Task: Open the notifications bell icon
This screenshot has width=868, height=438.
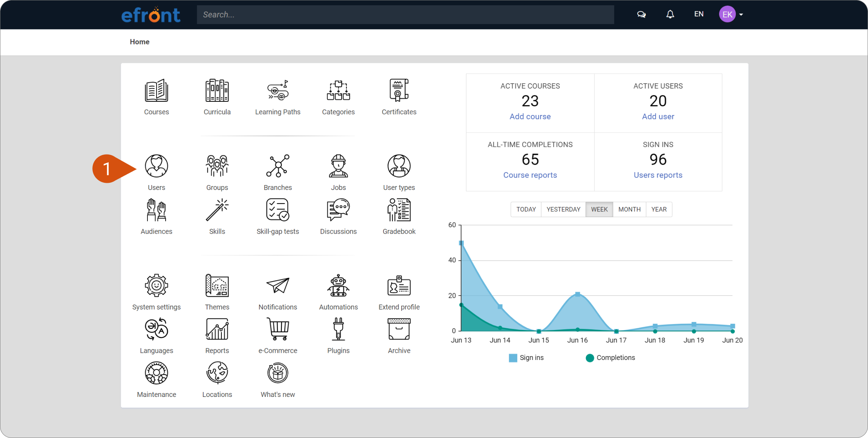Action: tap(670, 14)
